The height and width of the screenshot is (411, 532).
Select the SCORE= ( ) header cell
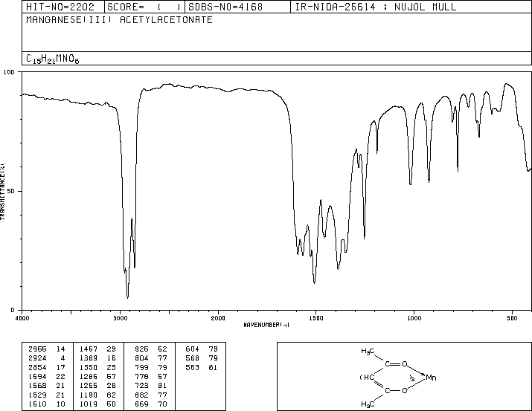(x=144, y=7)
